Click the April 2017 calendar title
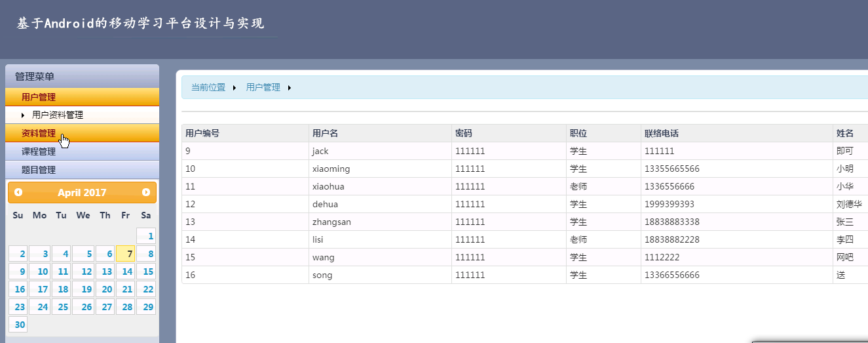The image size is (868, 343). 82,192
